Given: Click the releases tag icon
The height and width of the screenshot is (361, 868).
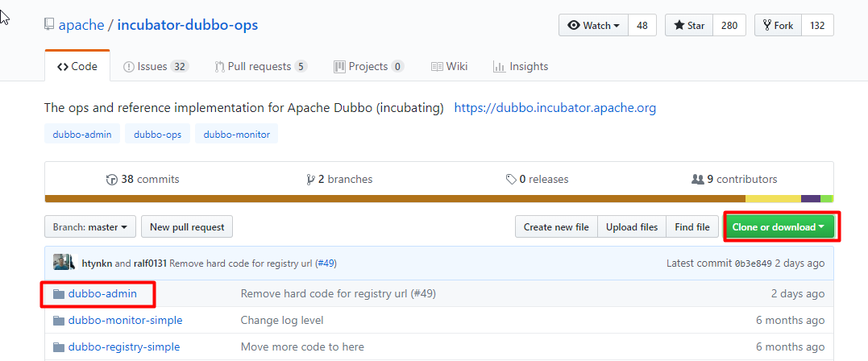Looking at the screenshot, I should 510,180.
